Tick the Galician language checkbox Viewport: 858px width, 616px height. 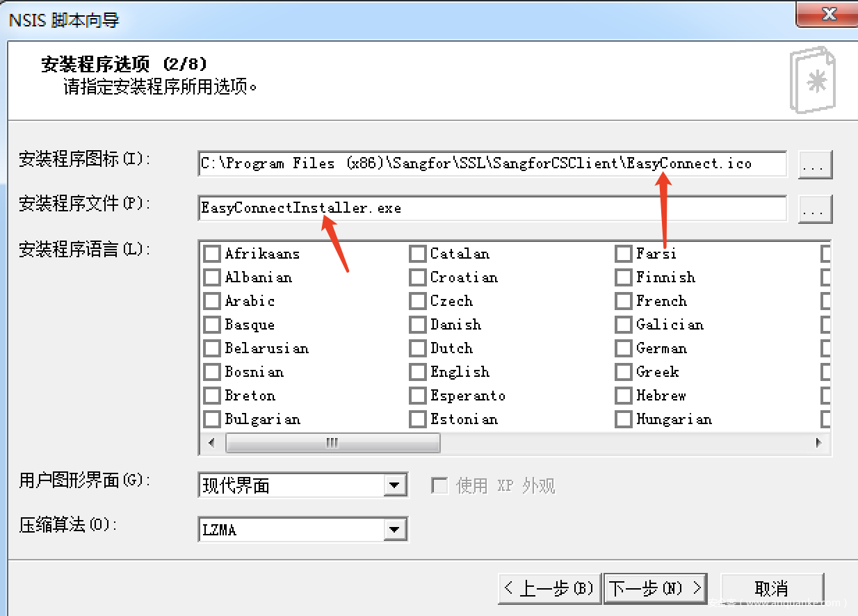point(624,325)
